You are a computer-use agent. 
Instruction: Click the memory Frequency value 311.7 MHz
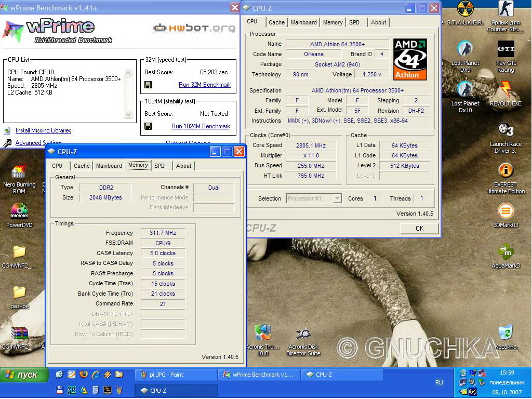click(163, 233)
